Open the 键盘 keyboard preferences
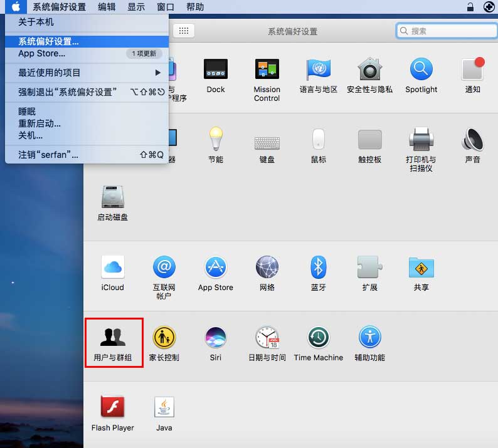The image size is (498, 448). [267, 143]
